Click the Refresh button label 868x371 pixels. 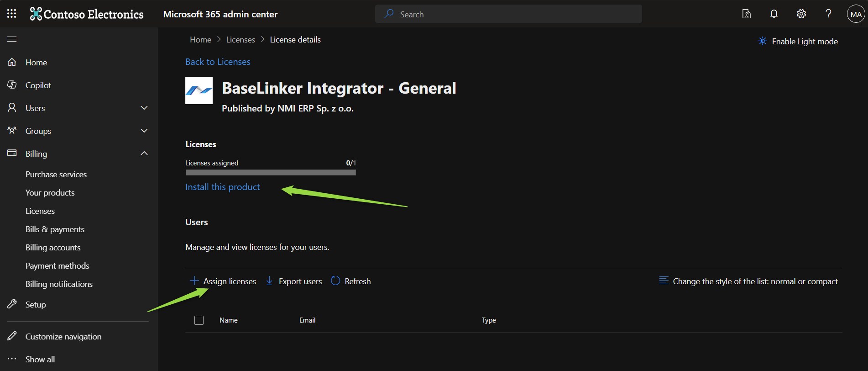click(x=358, y=281)
